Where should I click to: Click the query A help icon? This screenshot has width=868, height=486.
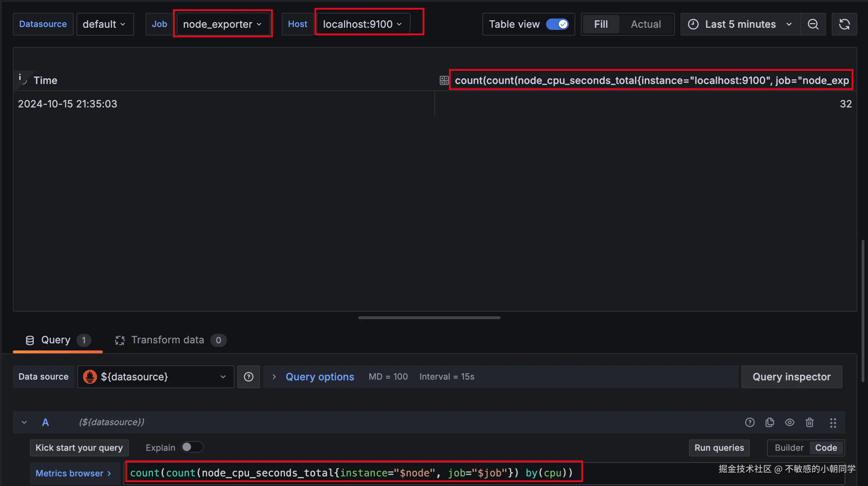pyautogui.click(x=750, y=422)
